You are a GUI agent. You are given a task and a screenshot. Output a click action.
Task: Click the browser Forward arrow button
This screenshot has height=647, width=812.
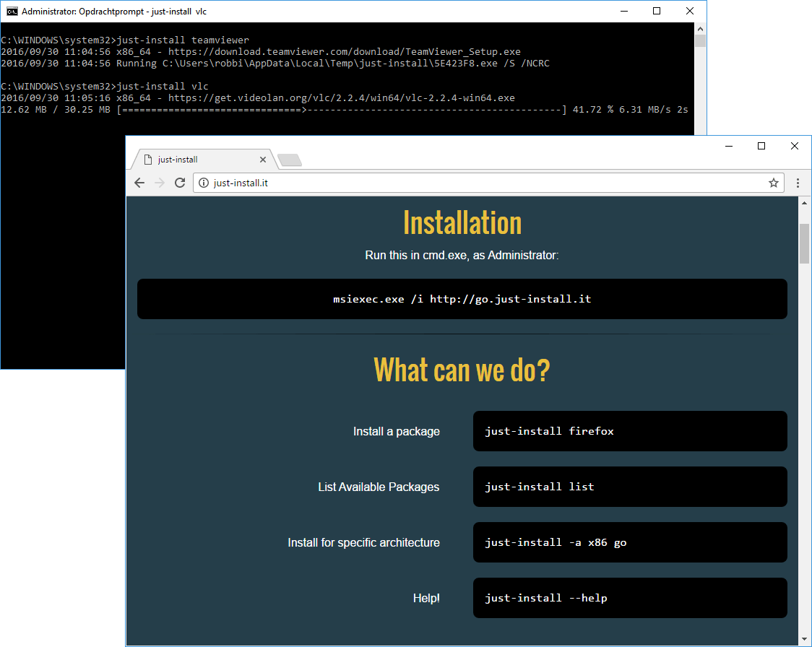point(160,183)
